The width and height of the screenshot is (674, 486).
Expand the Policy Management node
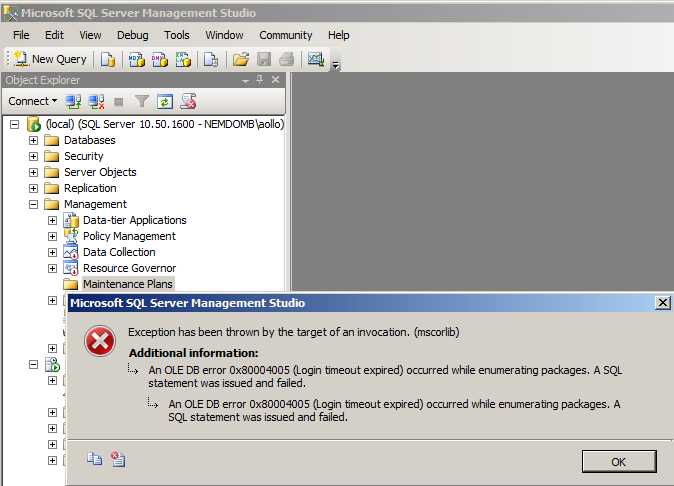(x=52, y=236)
